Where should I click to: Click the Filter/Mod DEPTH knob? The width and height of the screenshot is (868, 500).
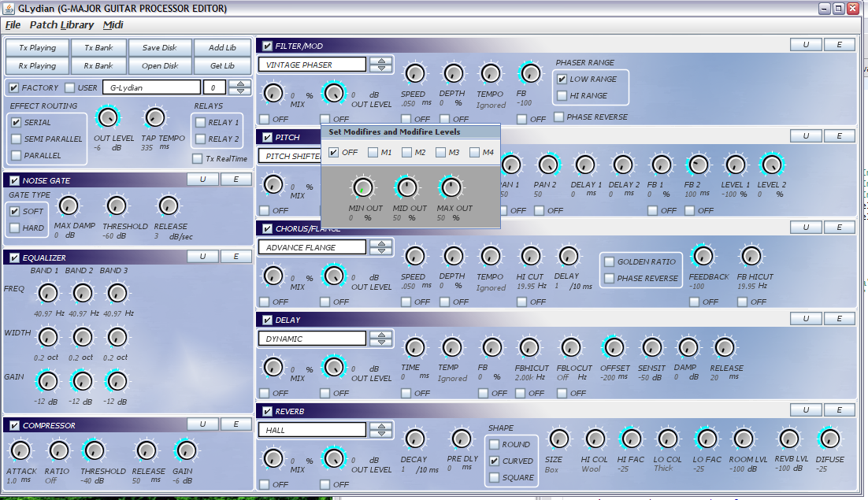coord(454,73)
